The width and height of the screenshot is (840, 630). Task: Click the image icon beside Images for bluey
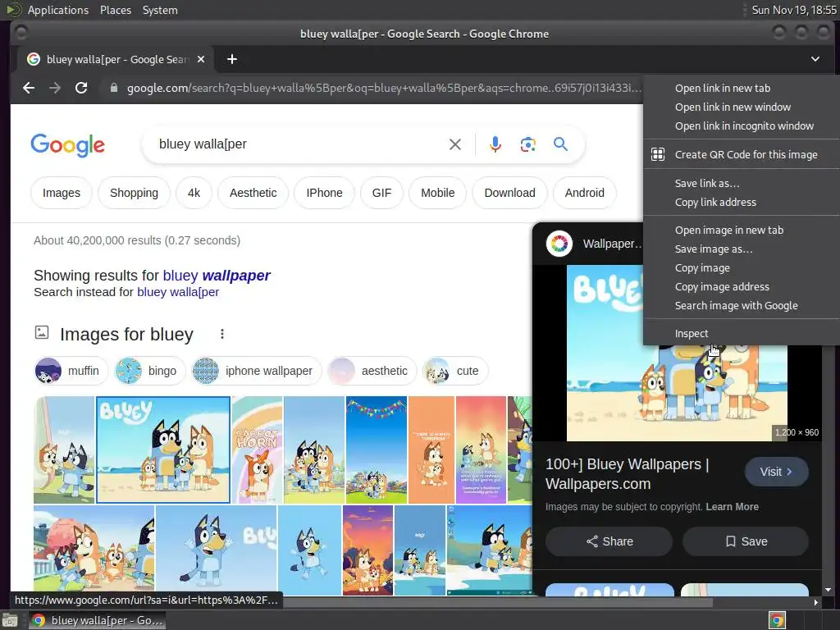tap(41, 333)
